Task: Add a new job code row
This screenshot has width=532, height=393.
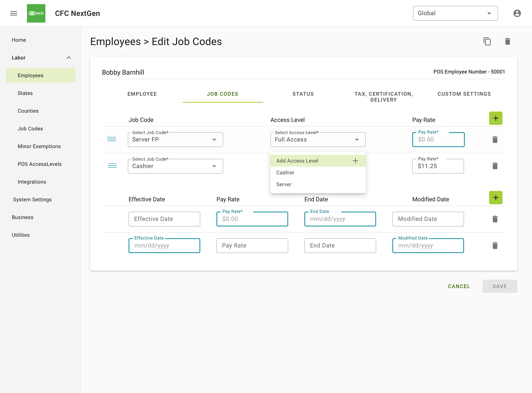Action: (495, 118)
